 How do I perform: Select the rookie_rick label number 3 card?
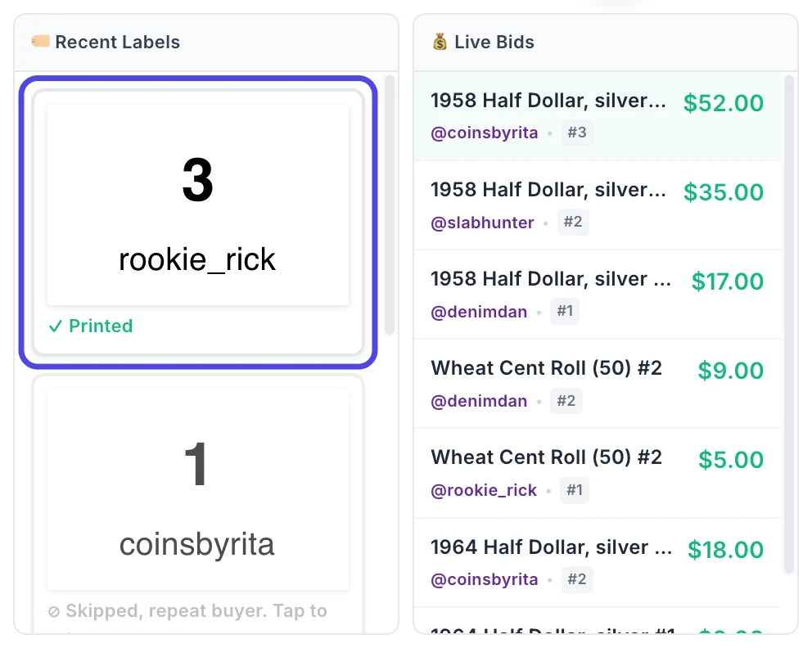[x=198, y=223]
